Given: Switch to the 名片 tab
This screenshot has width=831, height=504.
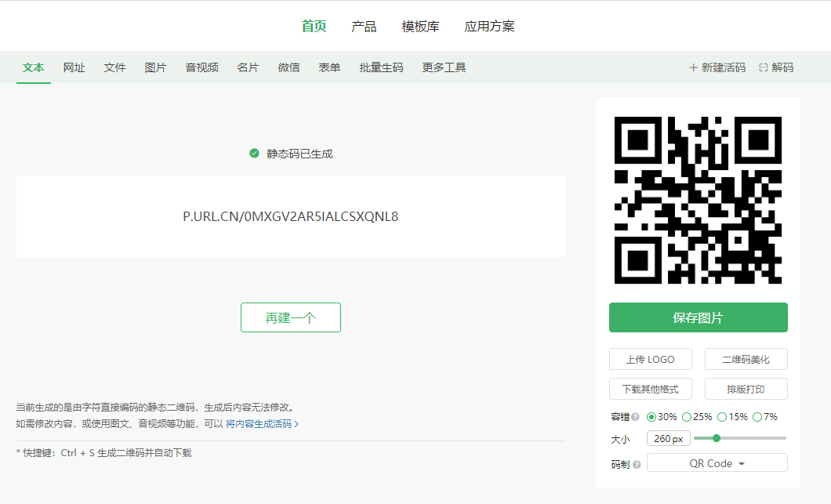Looking at the screenshot, I should pyautogui.click(x=248, y=68).
